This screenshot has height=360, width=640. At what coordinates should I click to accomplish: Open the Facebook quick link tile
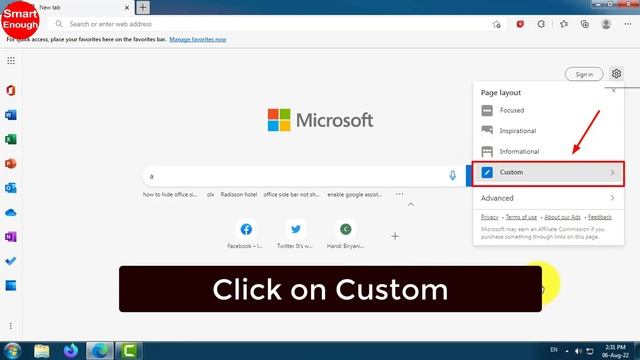(246, 234)
